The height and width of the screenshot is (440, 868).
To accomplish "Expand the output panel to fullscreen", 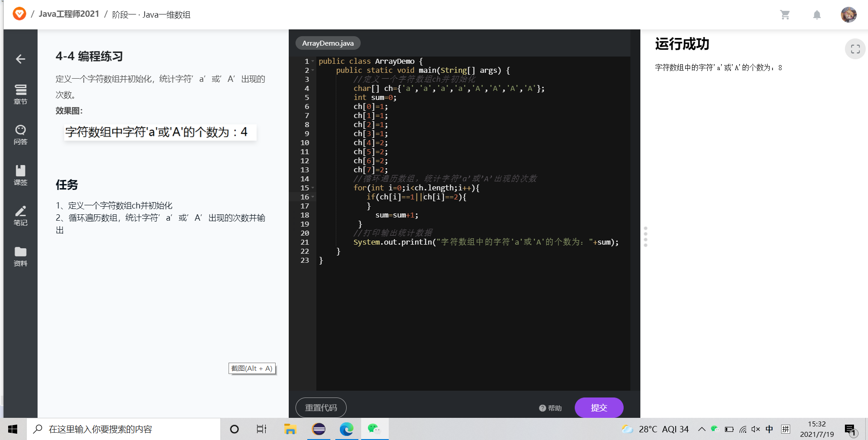I will pyautogui.click(x=855, y=49).
